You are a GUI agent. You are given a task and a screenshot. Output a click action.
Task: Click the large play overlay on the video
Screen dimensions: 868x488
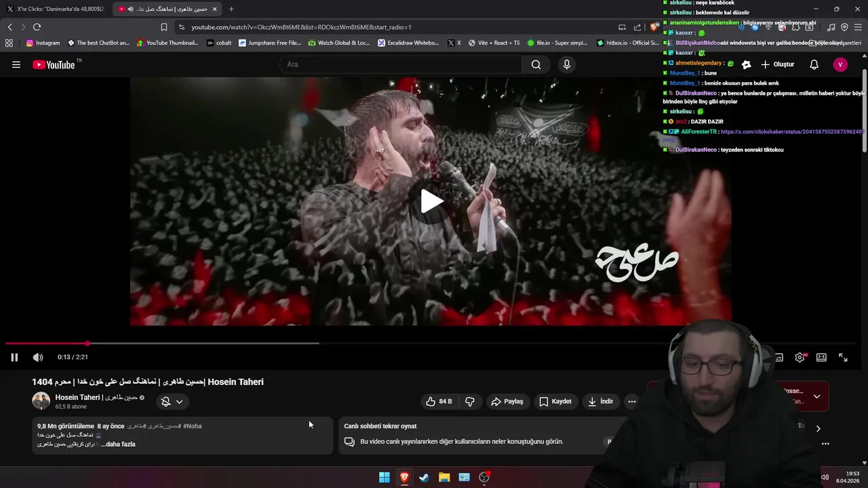pyautogui.click(x=431, y=201)
